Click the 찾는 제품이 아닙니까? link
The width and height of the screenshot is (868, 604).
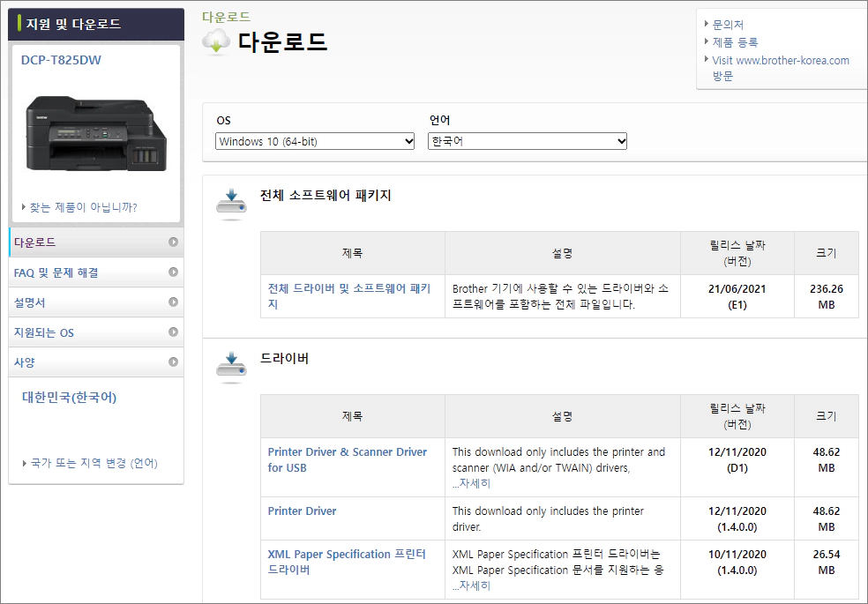(83, 207)
